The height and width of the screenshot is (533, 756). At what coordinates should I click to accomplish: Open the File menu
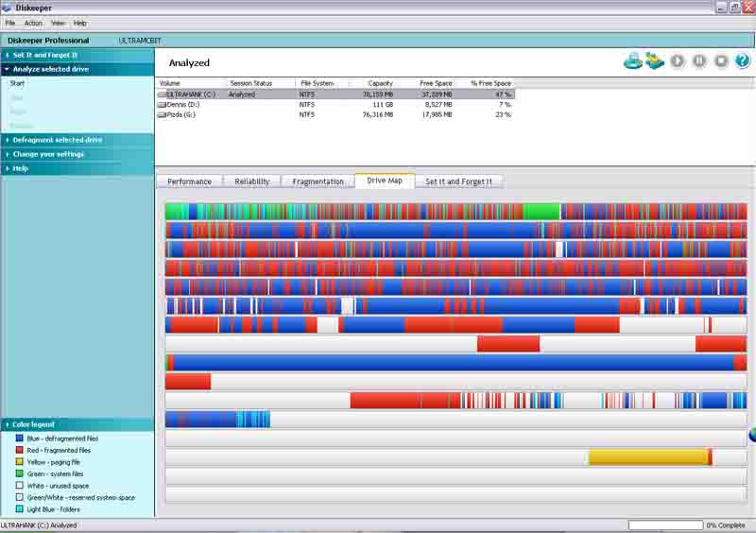(x=10, y=23)
